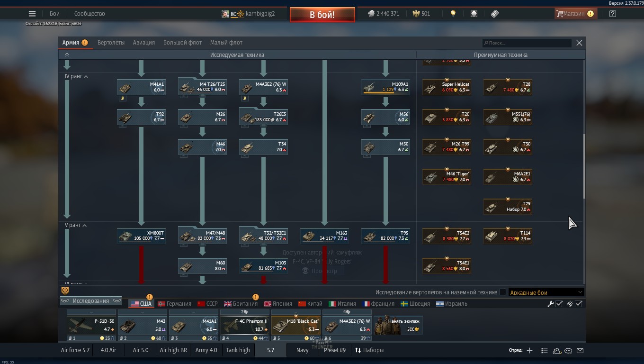Open the Аркадные бои game mode dropdown
This screenshot has height=364, width=644.
pos(546,292)
